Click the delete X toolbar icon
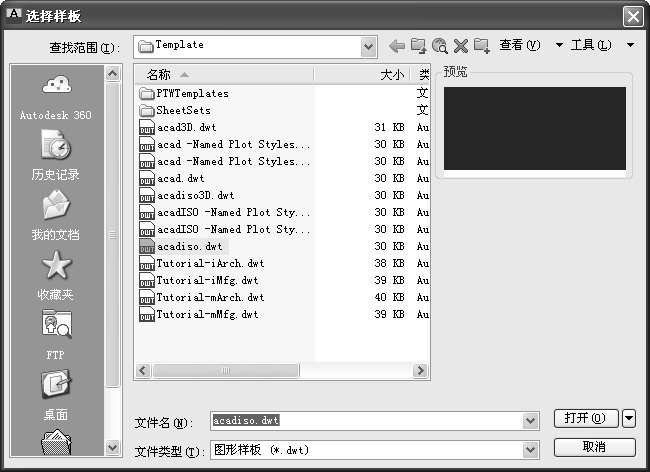Screen dimensions: 650x472 461,46
